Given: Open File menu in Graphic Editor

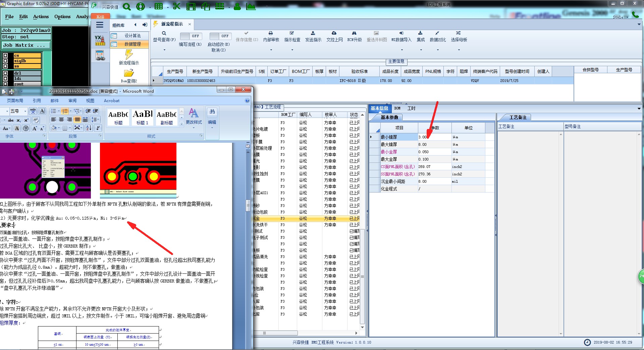Looking at the screenshot, I should (x=9, y=16).
